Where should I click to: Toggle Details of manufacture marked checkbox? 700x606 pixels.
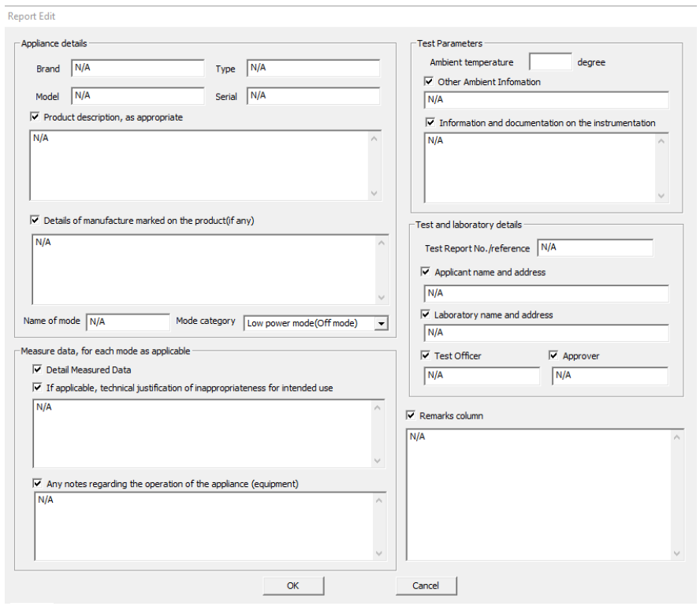[x=35, y=221]
